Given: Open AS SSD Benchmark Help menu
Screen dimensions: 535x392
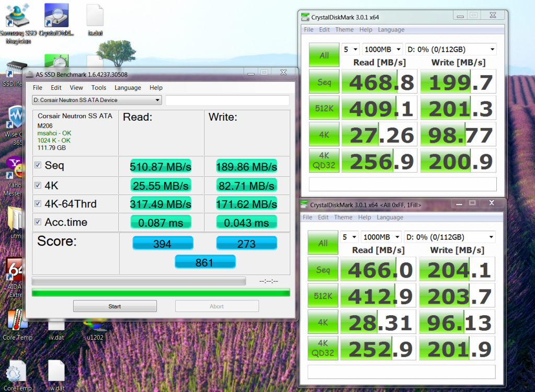Looking at the screenshot, I should click(156, 88).
